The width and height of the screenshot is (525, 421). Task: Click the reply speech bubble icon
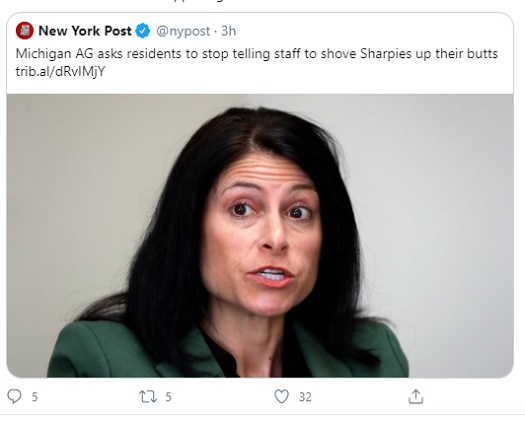click(x=14, y=396)
